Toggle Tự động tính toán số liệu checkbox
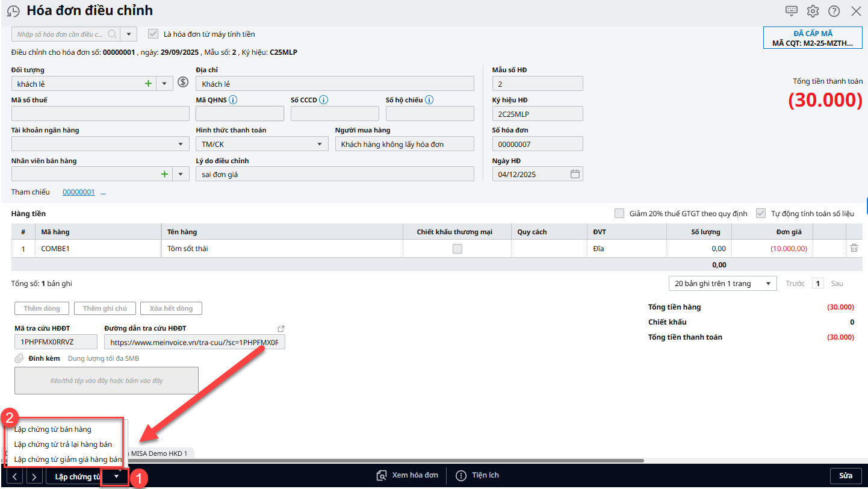 coord(761,214)
